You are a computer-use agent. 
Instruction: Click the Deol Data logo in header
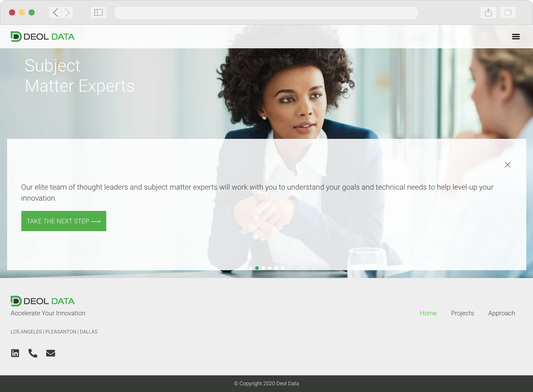point(43,37)
